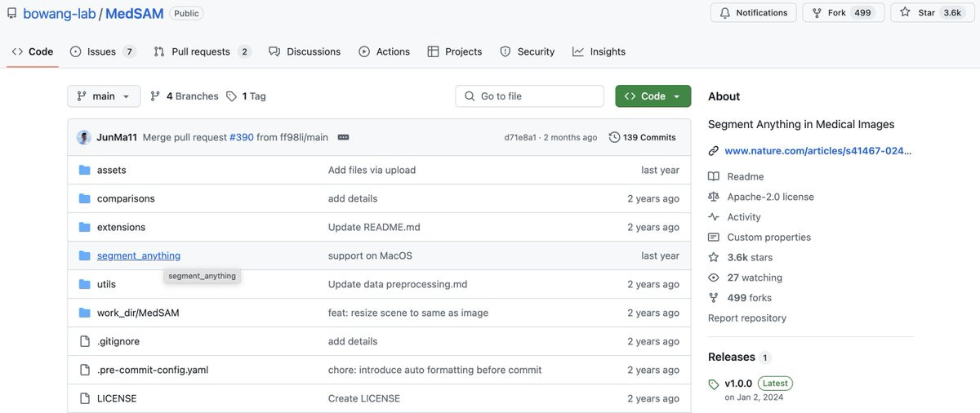This screenshot has width=980, height=413.
Task: Expand the commit message ellipsis button
Action: pos(344,137)
